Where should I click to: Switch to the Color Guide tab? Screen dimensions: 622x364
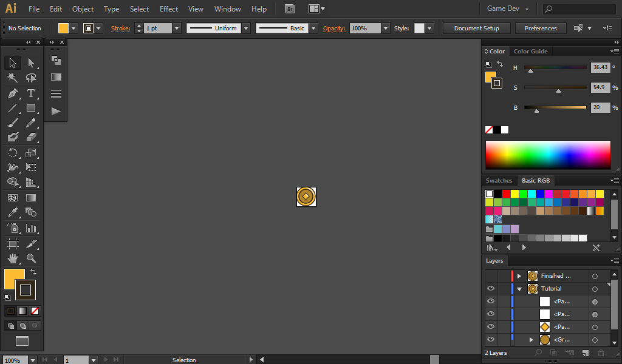pos(530,52)
